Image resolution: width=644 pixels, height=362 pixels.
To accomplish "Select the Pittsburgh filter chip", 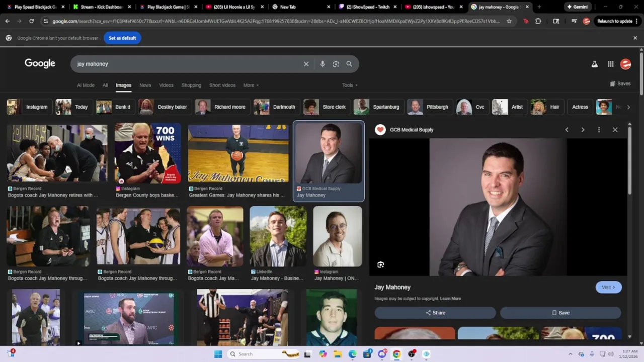I will click(x=429, y=107).
